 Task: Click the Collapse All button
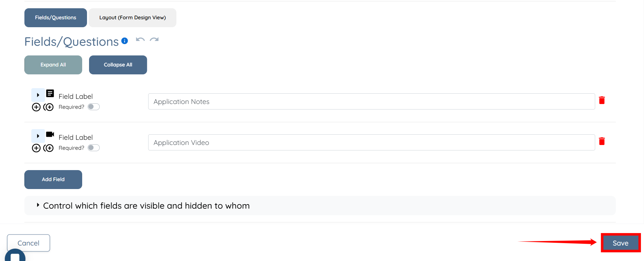[x=118, y=65]
